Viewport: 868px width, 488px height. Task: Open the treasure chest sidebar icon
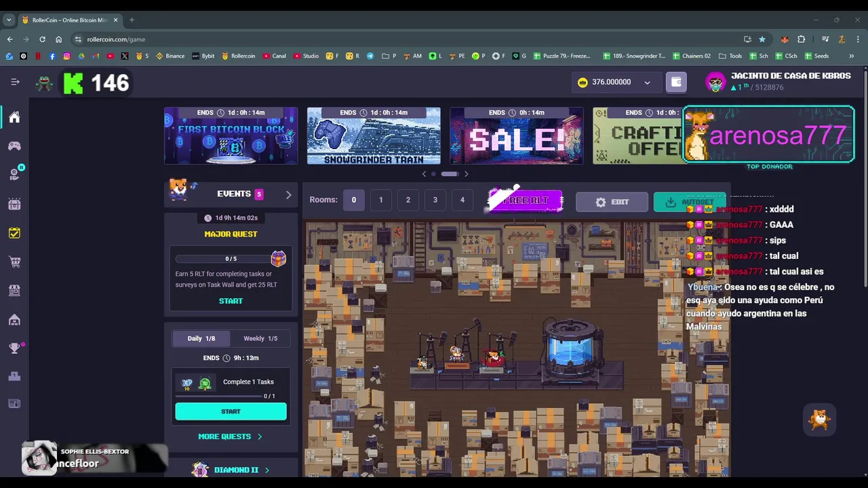click(x=14, y=204)
